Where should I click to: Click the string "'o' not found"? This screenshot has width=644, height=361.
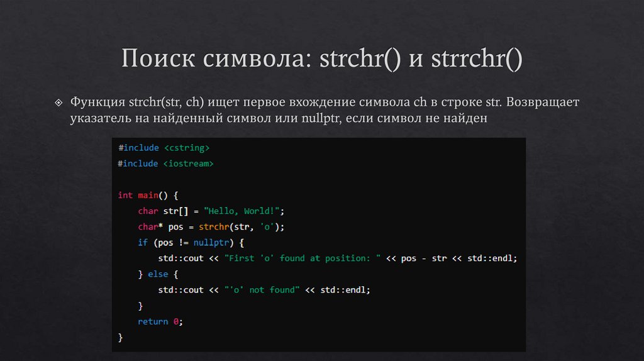(262, 290)
